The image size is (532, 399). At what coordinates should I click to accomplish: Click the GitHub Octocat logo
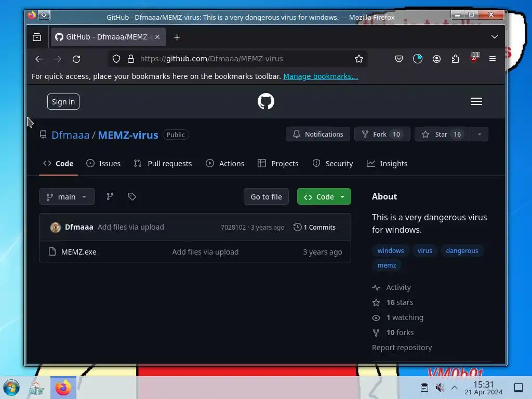pyautogui.click(x=265, y=101)
